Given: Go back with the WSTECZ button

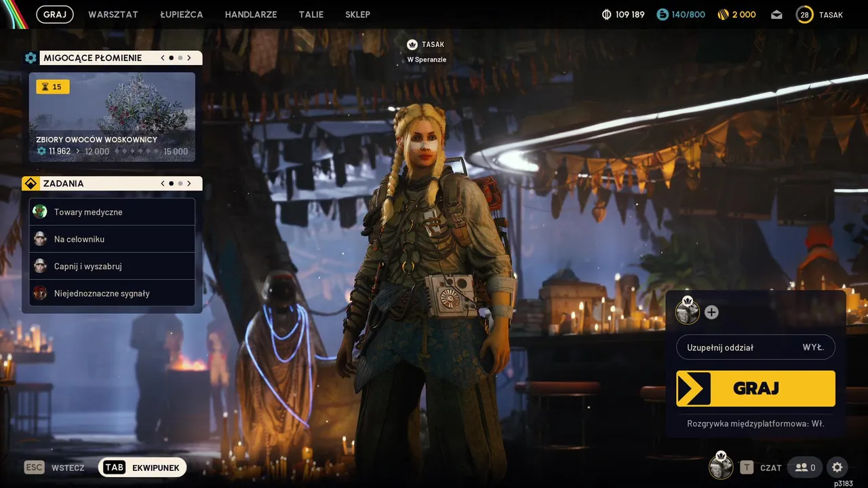Looking at the screenshot, I should pos(68,468).
